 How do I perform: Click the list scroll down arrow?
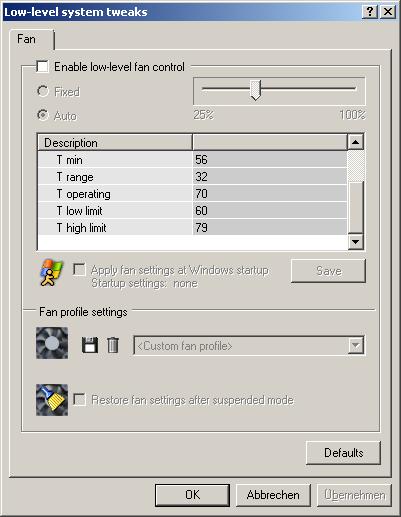click(355, 242)
